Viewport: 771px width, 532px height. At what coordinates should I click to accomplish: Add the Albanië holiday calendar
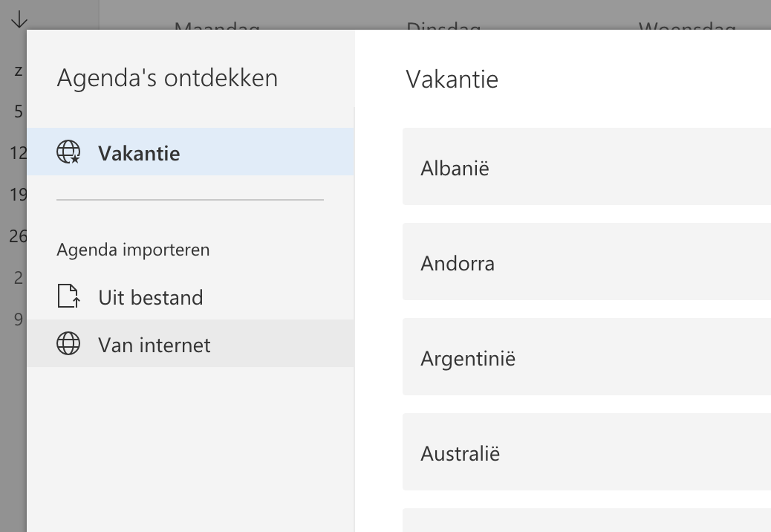tap(586, 166)
